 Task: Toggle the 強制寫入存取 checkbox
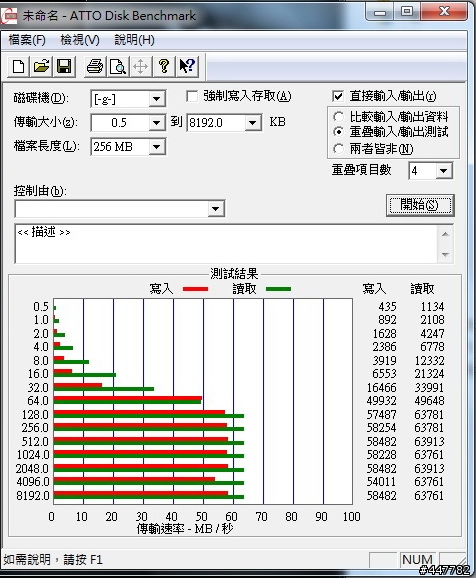click(x=192, y=97)
